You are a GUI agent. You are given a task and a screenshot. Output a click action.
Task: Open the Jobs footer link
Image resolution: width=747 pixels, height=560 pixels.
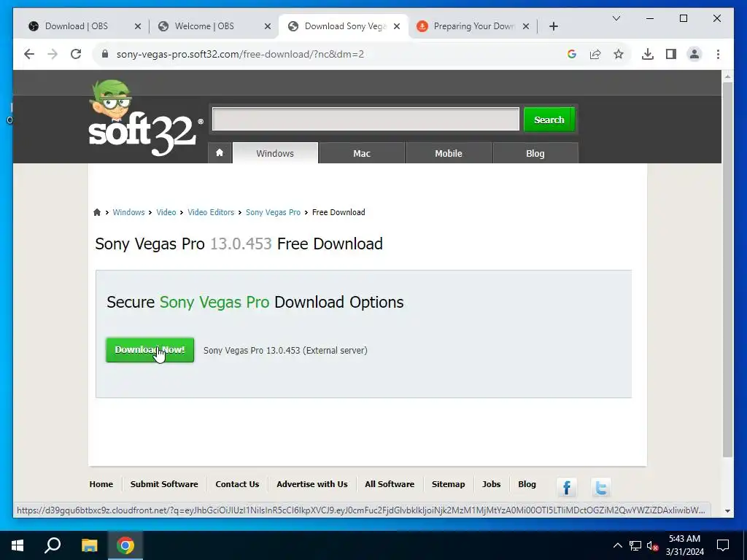pos(491,484)
